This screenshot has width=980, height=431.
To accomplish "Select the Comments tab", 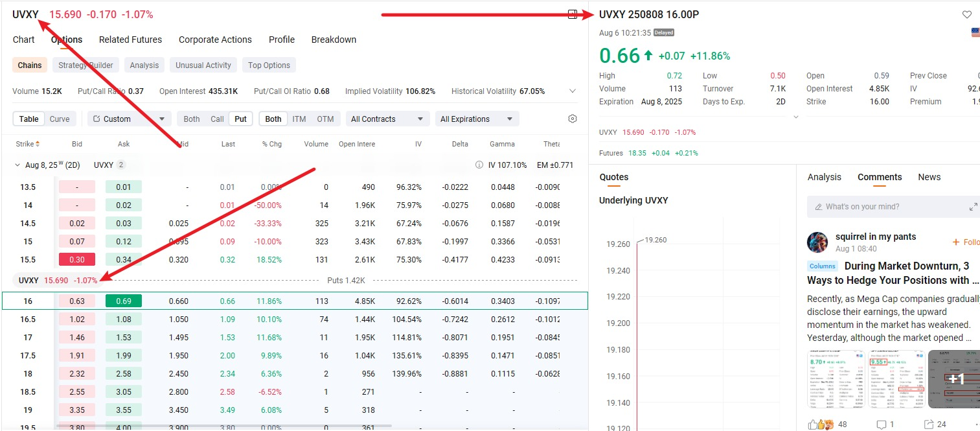I will click(880, 177).
